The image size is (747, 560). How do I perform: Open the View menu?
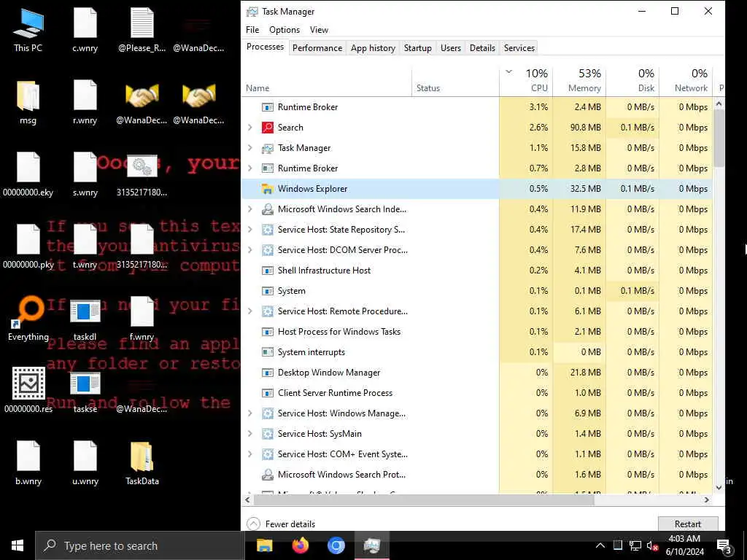[319, 29]
